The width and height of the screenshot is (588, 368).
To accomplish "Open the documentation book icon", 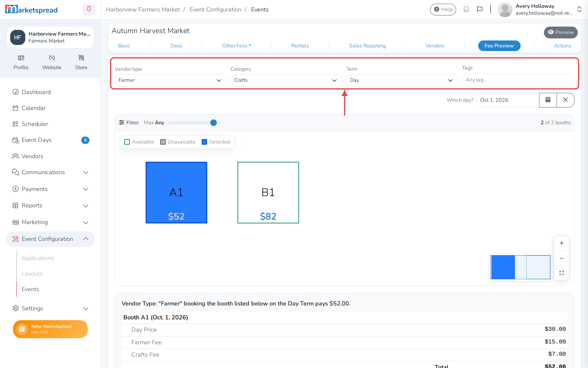I will 466,9.
